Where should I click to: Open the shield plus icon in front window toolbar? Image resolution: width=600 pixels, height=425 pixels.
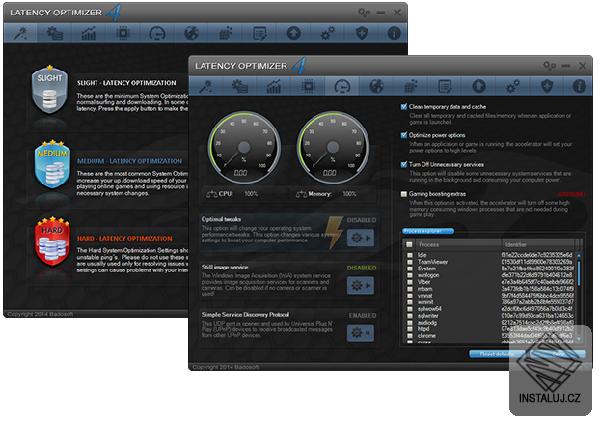[x=547, y=86]
